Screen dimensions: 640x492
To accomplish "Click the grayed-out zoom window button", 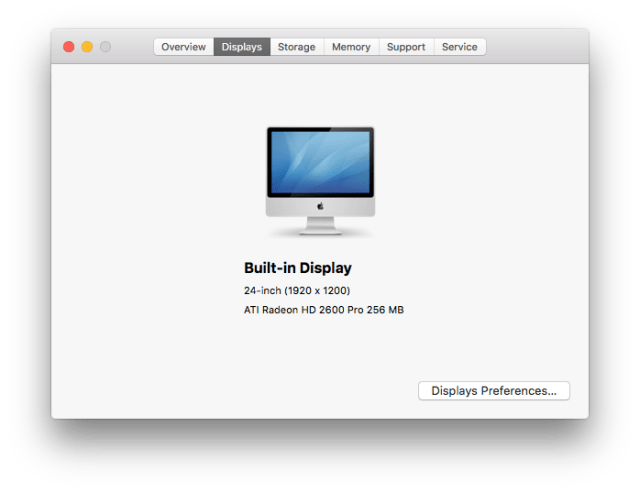I will click(105, 47).
